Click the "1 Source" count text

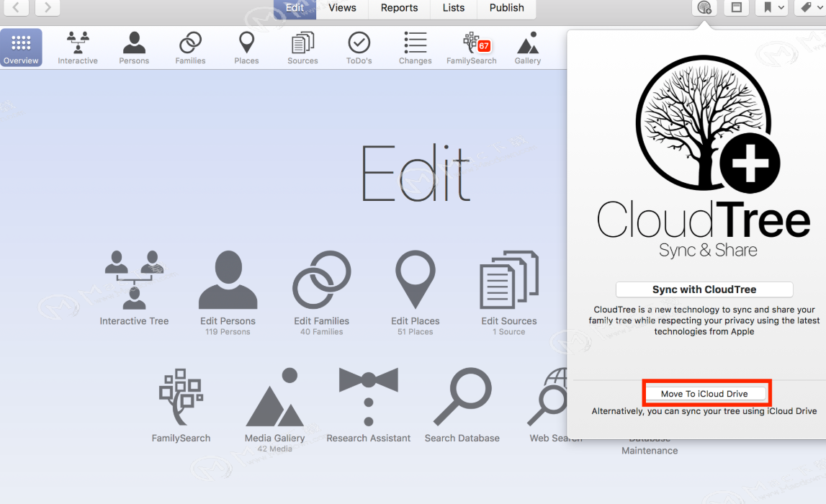pyautogui.click(x=509, y=332)
